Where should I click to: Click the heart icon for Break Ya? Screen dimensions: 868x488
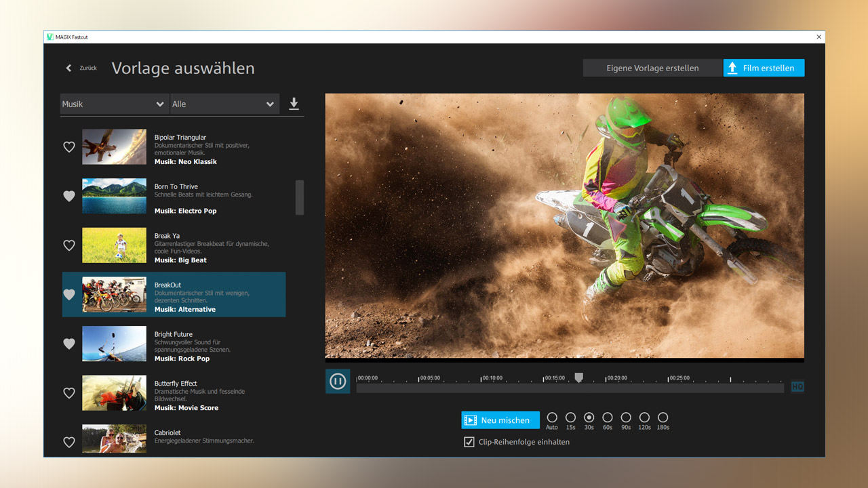[68, 245]
